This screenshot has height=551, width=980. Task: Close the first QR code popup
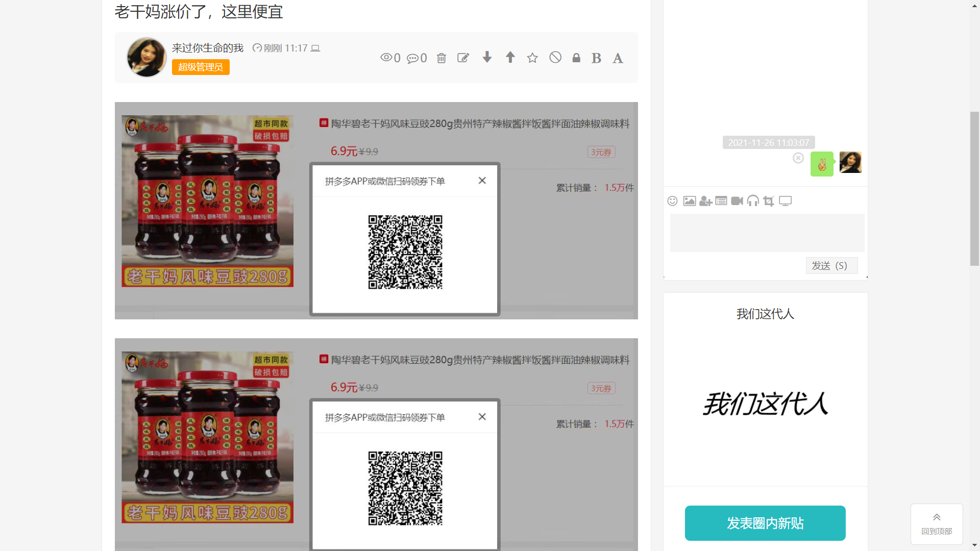pos(482,181)
